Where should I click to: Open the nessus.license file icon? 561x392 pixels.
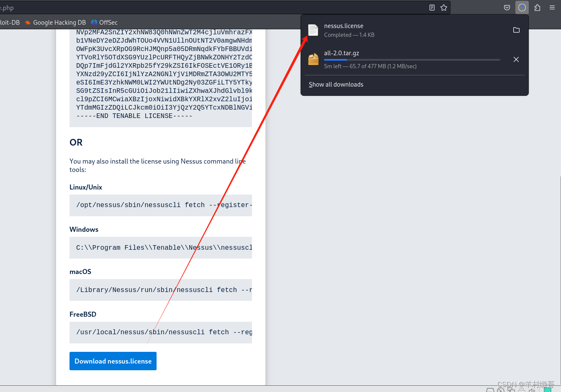tap(313, 30)
